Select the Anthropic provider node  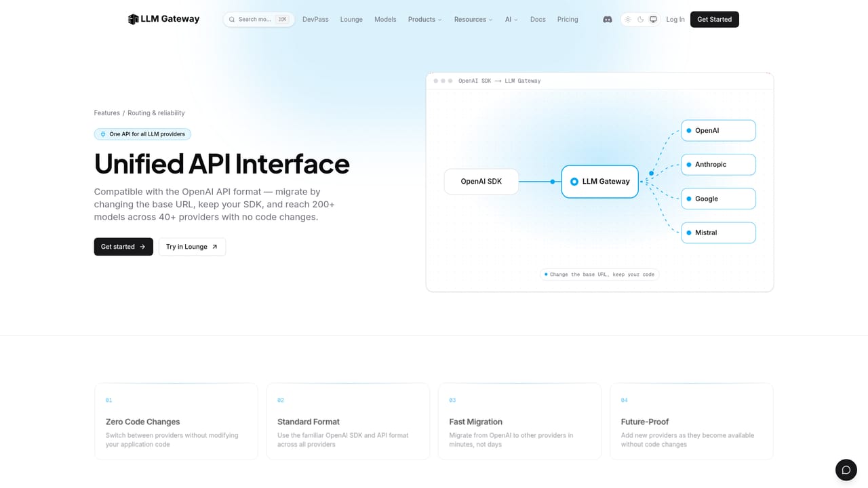[x=718, y=165]
